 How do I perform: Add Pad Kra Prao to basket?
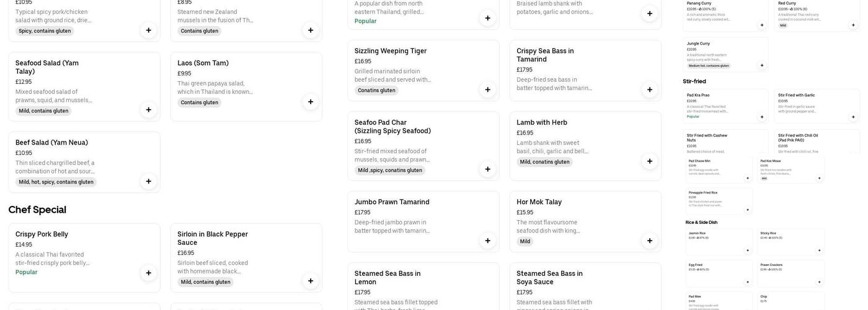pos(762,117)
